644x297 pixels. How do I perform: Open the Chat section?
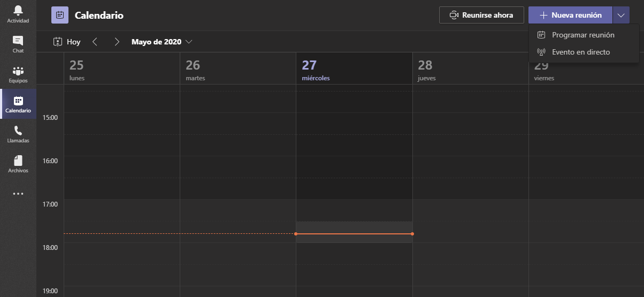coord(18,44)
